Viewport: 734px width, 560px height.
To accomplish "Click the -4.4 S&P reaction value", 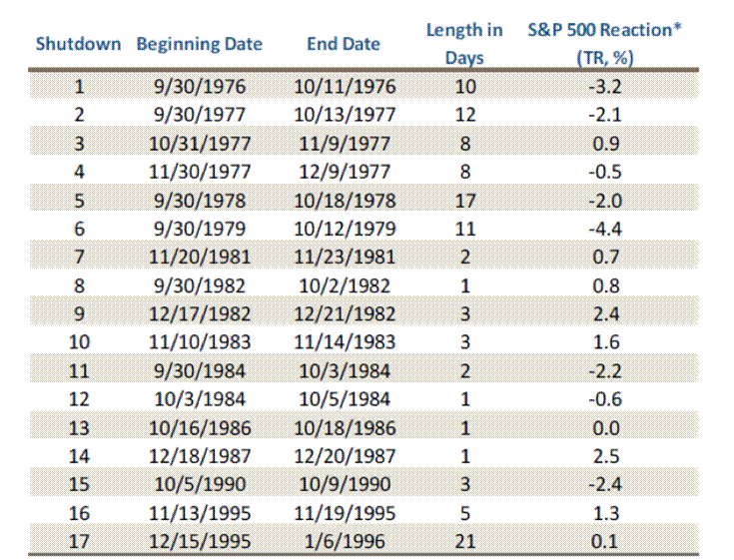I will (x=605, y=229).
